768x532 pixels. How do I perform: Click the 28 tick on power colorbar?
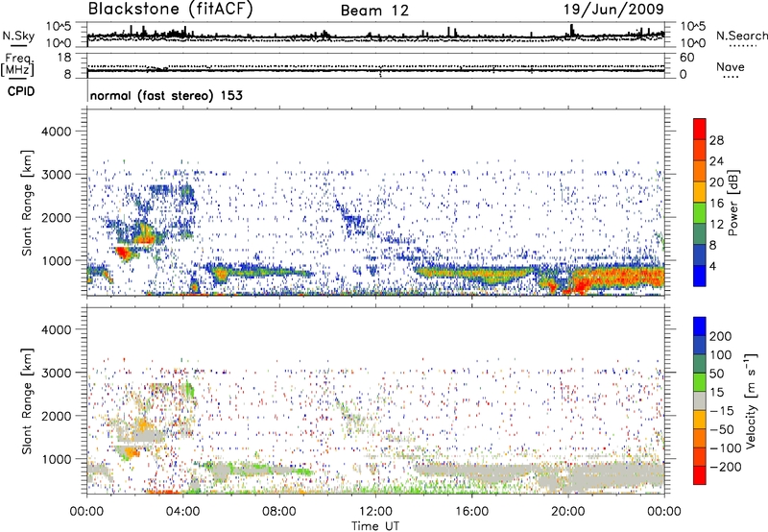pos(716,140)
